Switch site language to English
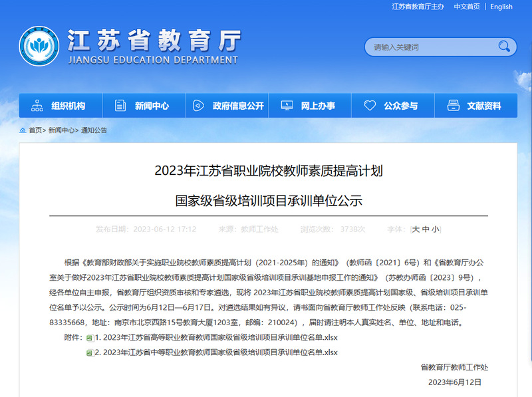The image size is (532, 397). pyautogui.click(x=501, y=7)
